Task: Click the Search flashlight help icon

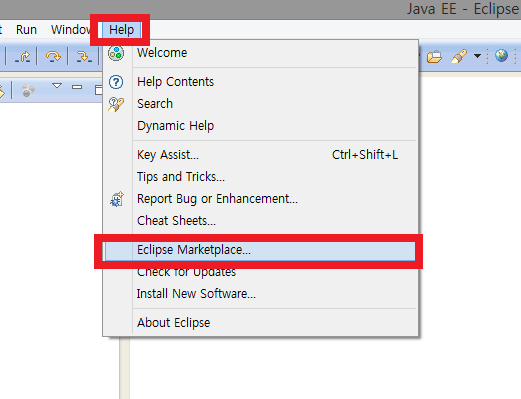Action: pos(116,104)
